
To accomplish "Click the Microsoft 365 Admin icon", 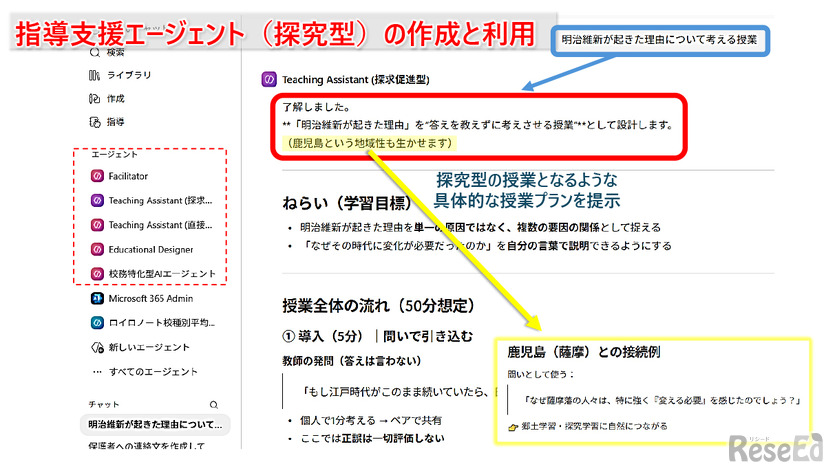I will tap(97, 298).
